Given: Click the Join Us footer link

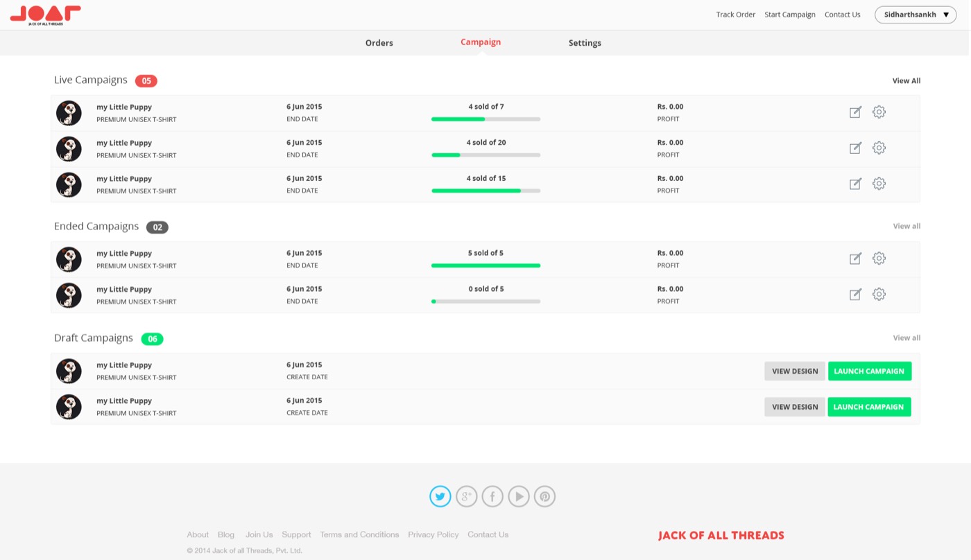Looking at the screenshot, I should coord(259,534).
